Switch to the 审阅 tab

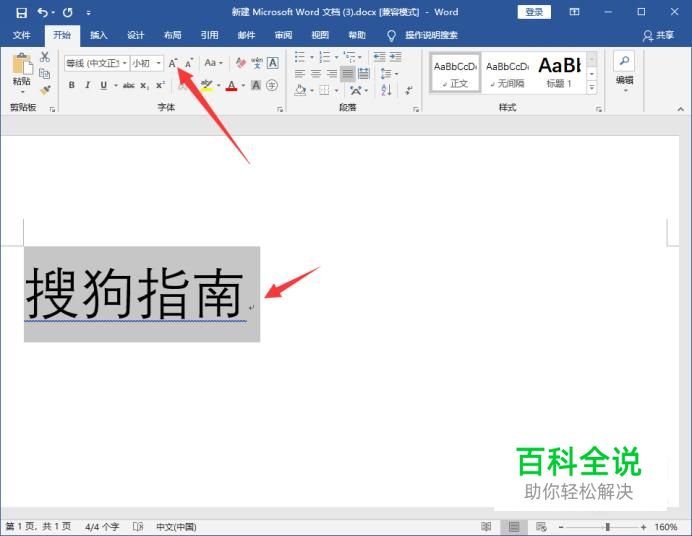[x=283, y=35]
